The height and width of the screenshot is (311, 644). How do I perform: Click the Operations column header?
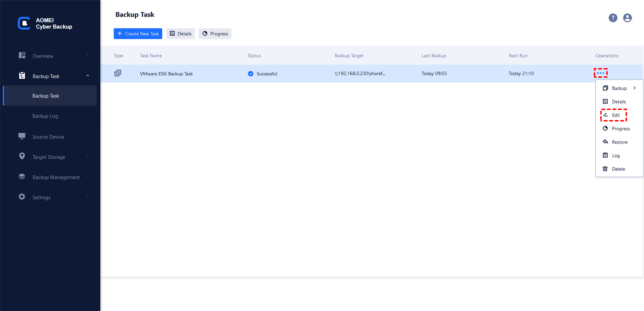pyautogui.click(x=607, y=56)
